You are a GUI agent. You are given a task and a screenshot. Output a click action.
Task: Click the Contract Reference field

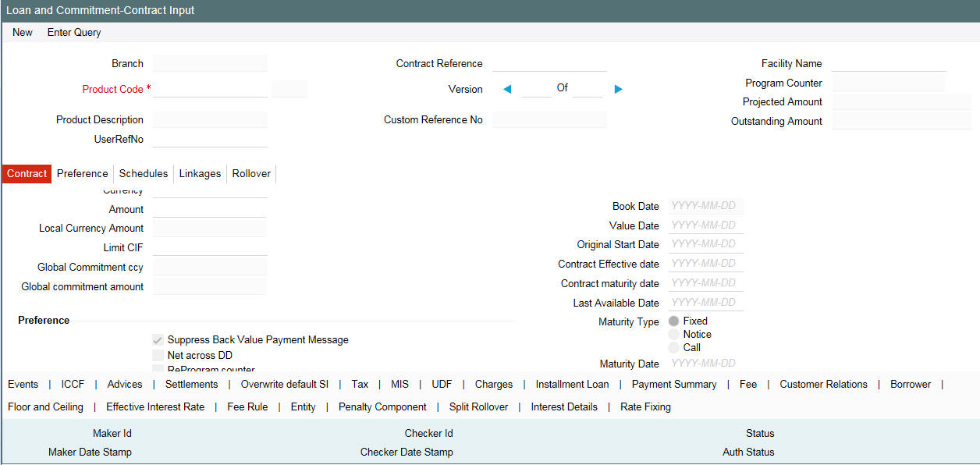point(549,63)
